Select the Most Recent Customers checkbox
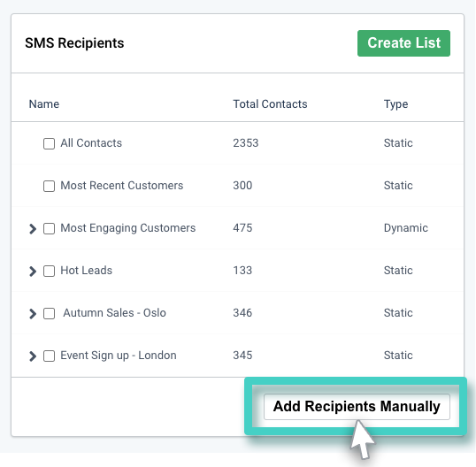This screenshot has width=476, height=467. [49, 186]
